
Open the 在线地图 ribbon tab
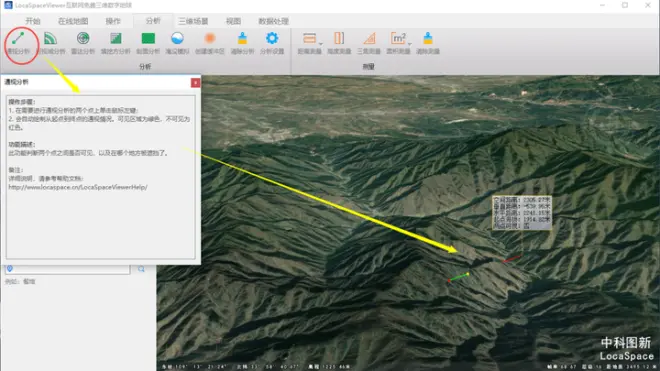click(73, 21)
